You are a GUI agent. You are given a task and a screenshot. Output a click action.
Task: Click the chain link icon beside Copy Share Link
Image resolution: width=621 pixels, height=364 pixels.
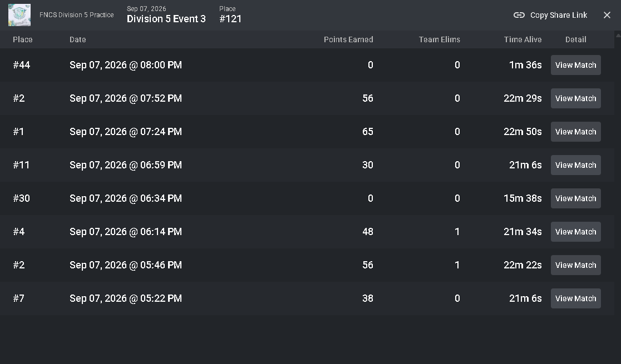point(519,15)
